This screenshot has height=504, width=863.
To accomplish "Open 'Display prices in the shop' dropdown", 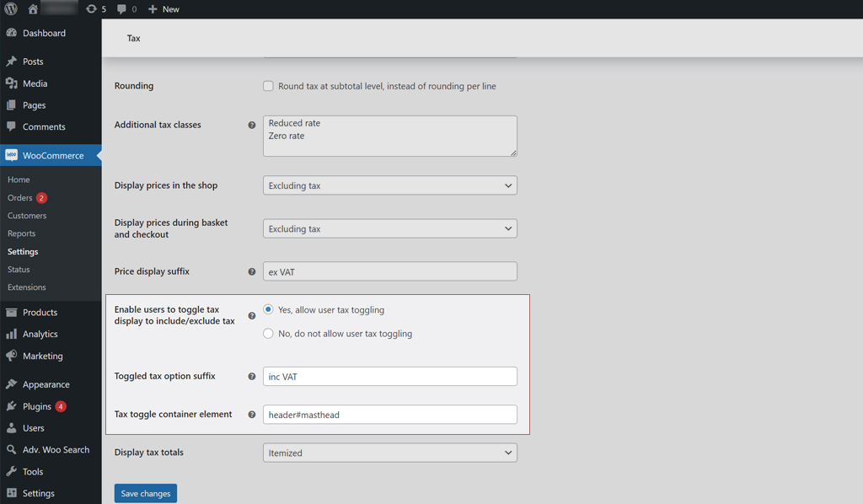I will 389,185.
